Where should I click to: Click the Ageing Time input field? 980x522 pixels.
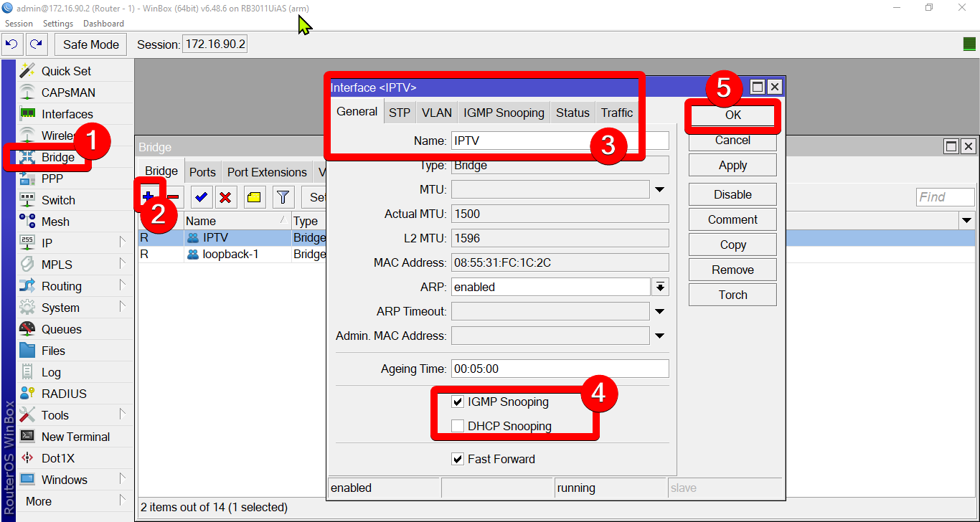(560, 369)
